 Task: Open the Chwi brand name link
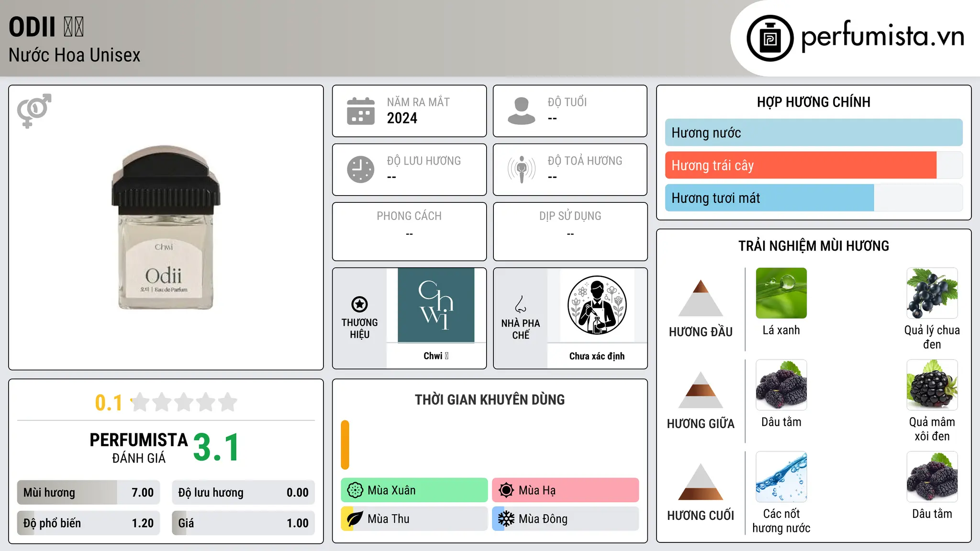tap(436, 356)
